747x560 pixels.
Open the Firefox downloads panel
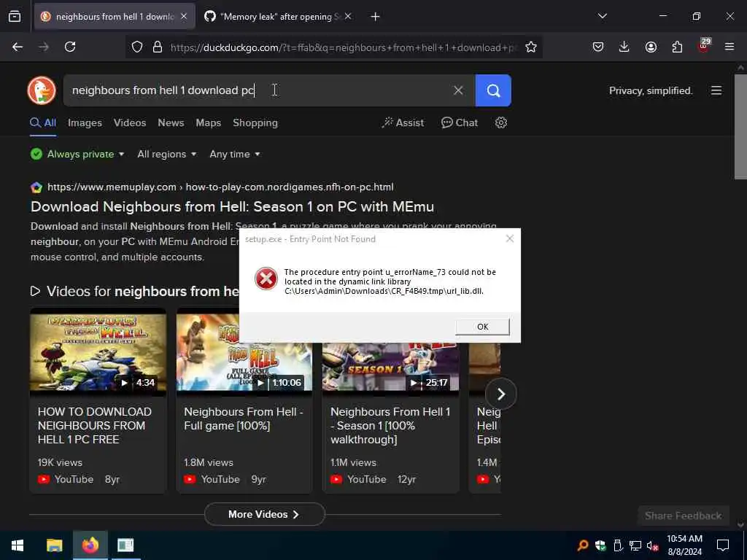pyautogui.click(x=624, y=47)
